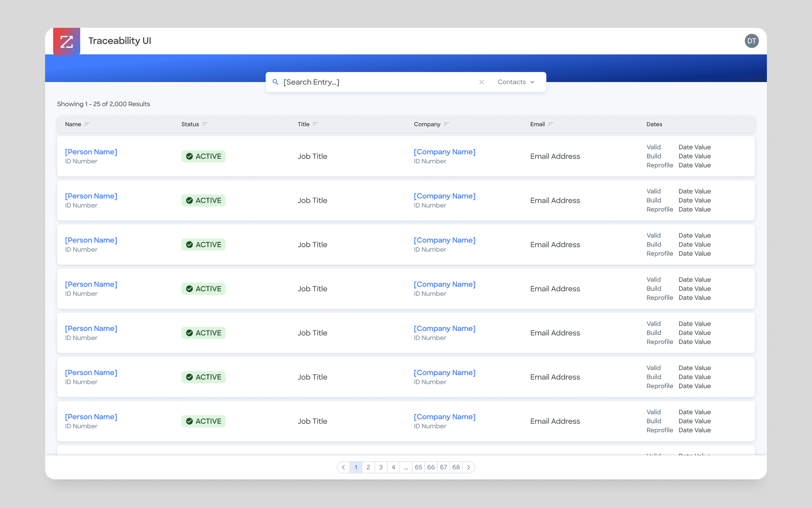Image resolution: width=812 pixels, height=508 pixels.
Task: Go to page 66
Action: 431,467
